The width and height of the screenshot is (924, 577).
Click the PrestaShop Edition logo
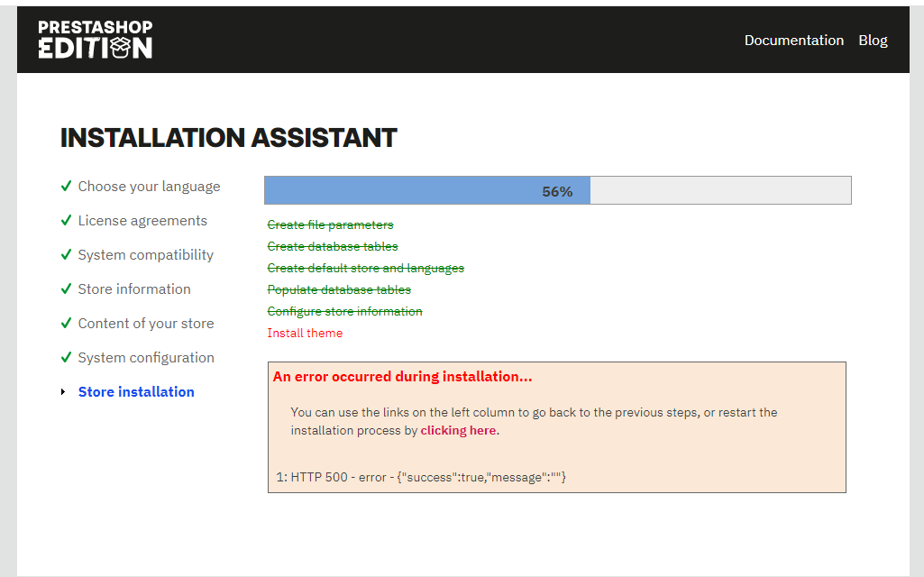96,40
